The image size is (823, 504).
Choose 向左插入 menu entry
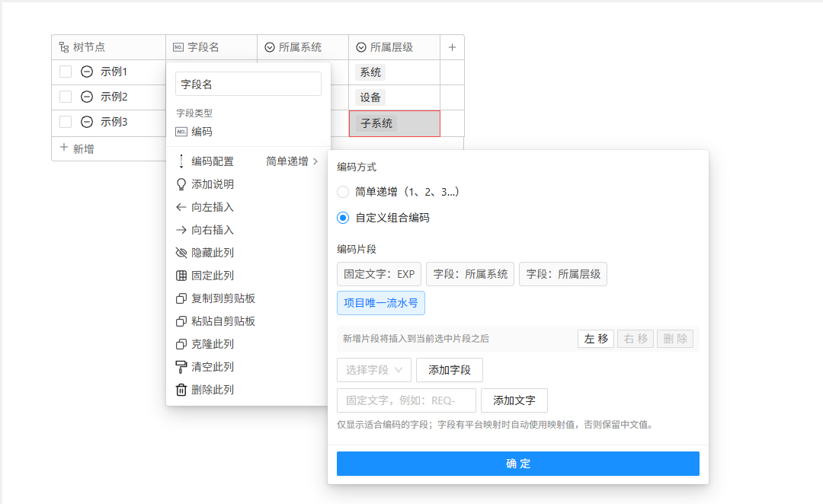[248, 207]
